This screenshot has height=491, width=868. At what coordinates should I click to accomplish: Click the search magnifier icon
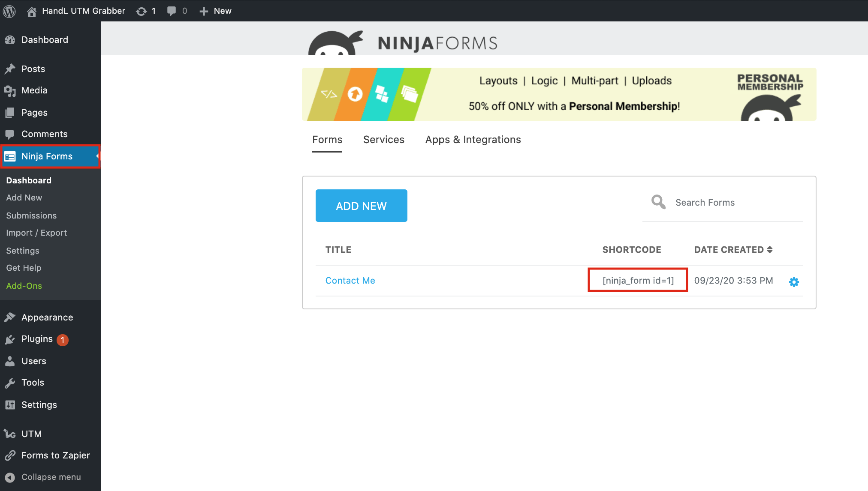pos(658,202)
